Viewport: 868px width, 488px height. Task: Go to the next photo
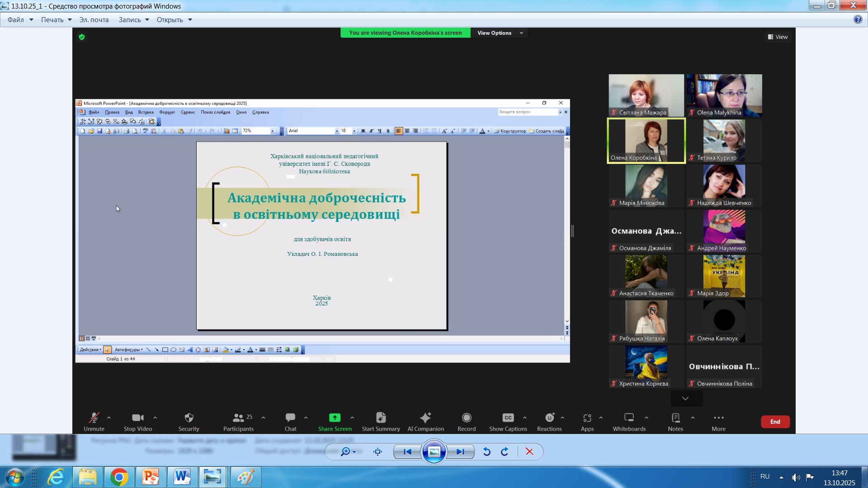click(x=460, y=451)
